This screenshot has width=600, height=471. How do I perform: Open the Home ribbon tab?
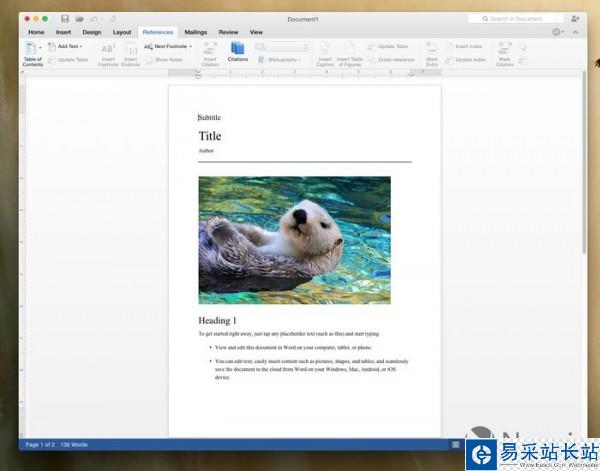click(x=36, y=32)
